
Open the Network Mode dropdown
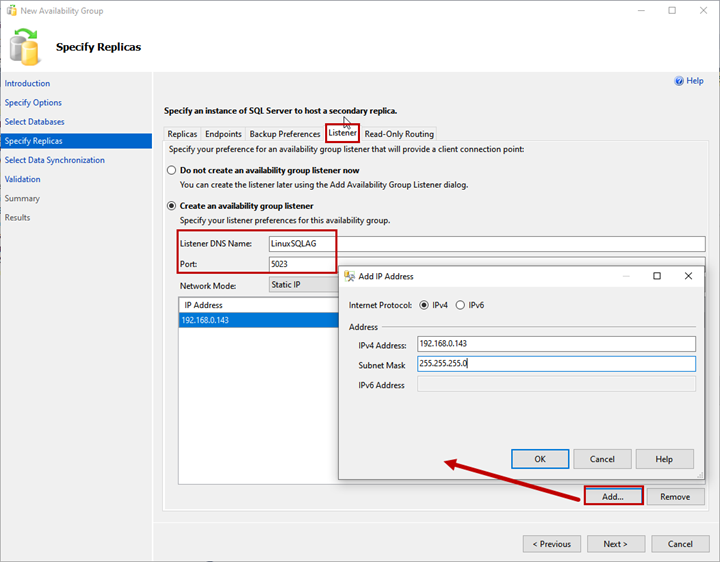(x=304, y=285)
